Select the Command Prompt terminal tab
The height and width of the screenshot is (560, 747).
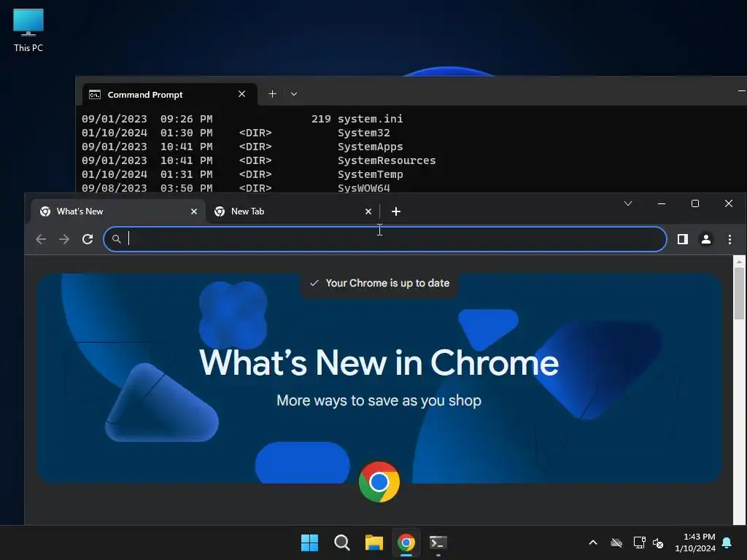170,94
